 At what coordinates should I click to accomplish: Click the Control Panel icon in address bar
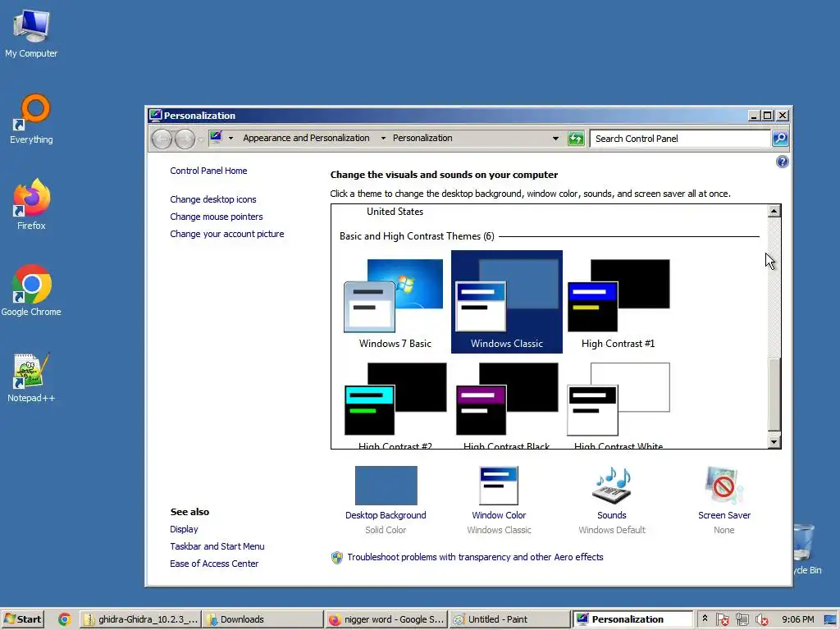[217, 138]
